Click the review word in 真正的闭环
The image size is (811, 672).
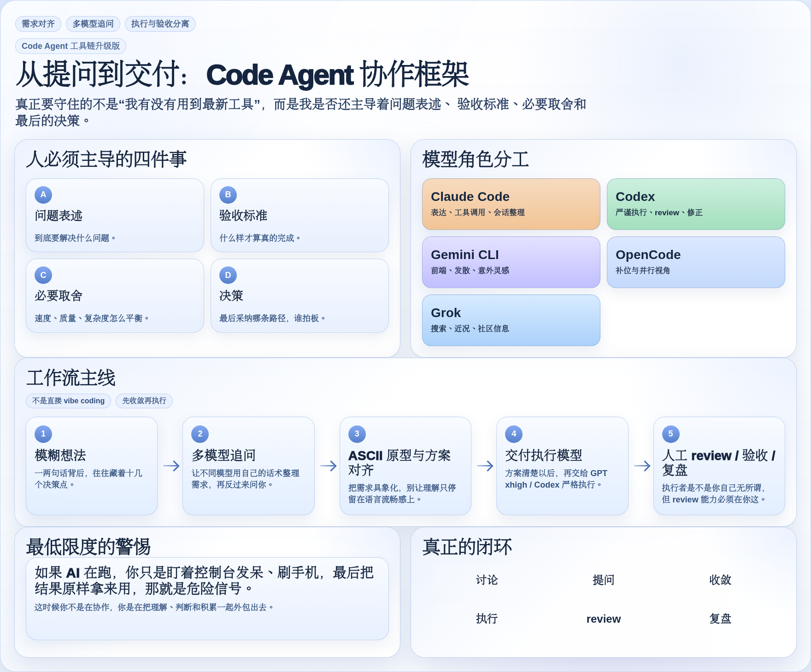(604, 619)
